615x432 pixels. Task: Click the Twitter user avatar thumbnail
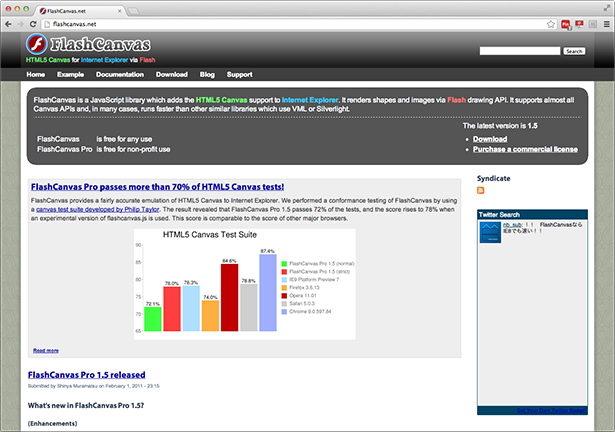[x=490, y=232]
